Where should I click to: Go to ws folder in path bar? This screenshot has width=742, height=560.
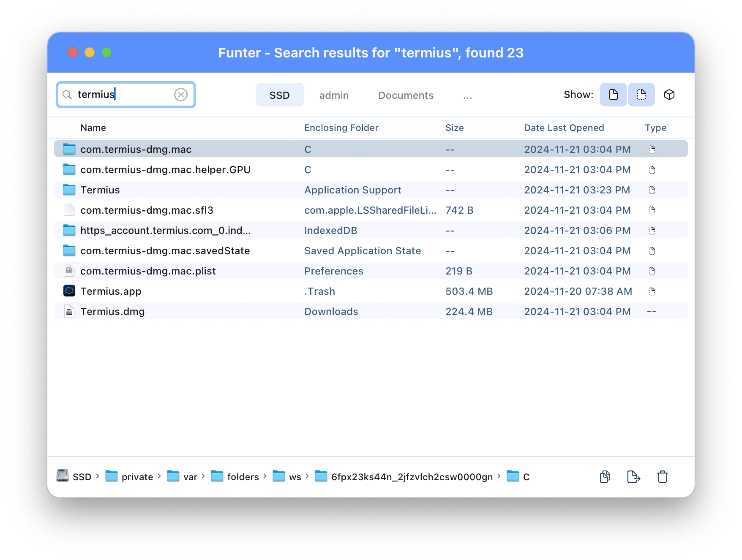point(287,476)
